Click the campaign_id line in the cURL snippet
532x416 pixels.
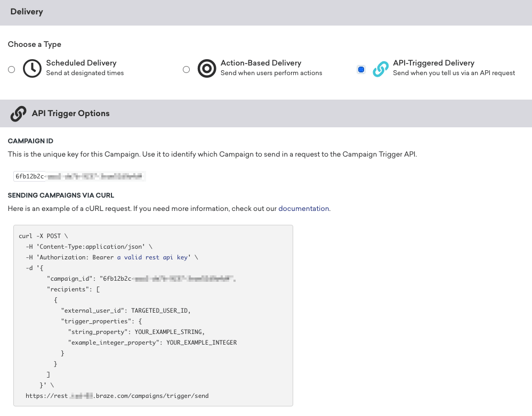[141, 279]
